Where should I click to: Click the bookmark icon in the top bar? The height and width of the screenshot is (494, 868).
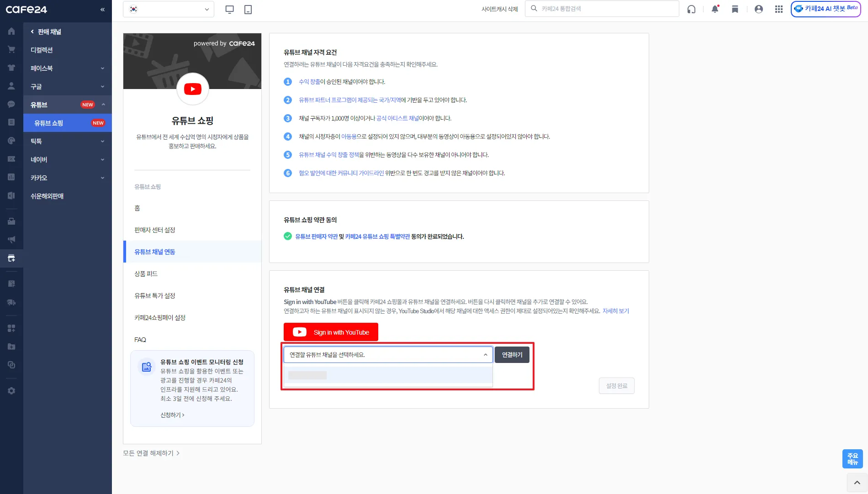735,9
